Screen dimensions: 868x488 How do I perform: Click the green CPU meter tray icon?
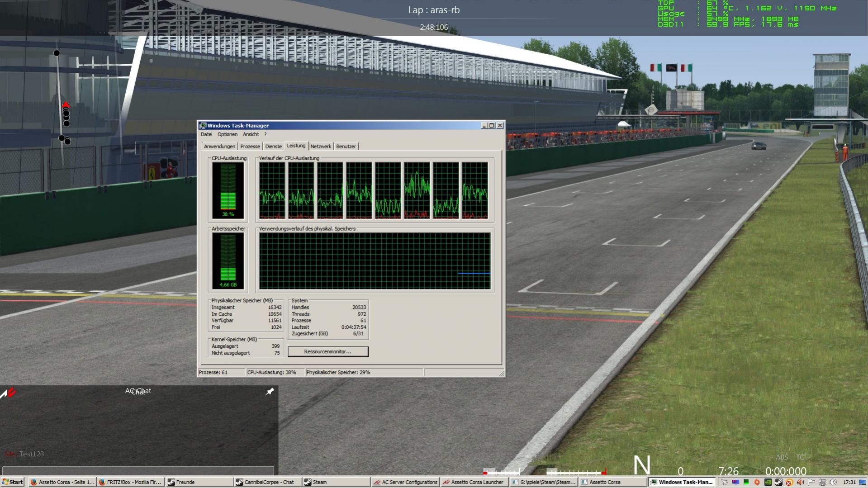(x=746, y=482)
